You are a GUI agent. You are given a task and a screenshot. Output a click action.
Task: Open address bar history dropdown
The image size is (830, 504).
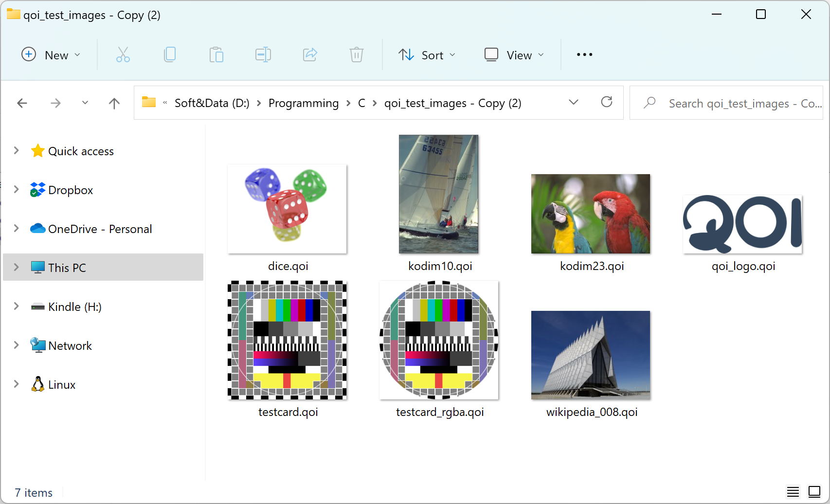pyautogui.click(x=574, y=102)
